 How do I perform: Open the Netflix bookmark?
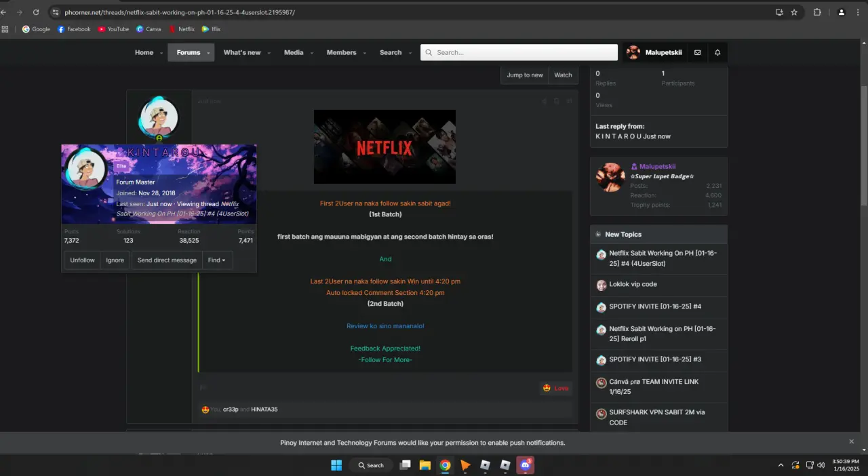(x=182, y=29)
